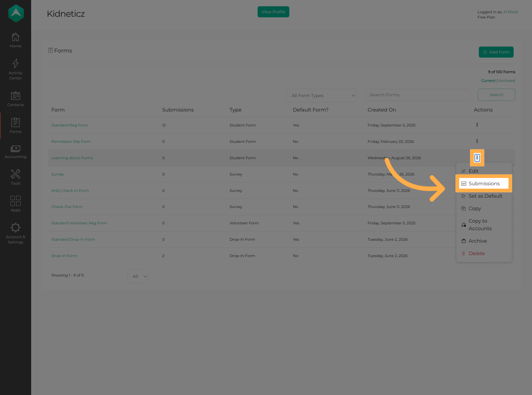Close actions menu for Learning about Forms
532x395 pixels.
(477, 158)
